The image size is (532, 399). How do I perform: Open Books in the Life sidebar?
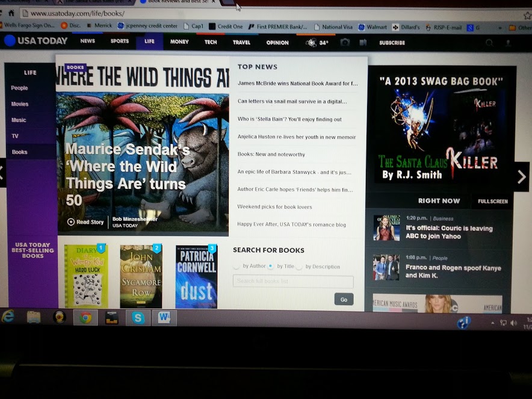[19, 152]
